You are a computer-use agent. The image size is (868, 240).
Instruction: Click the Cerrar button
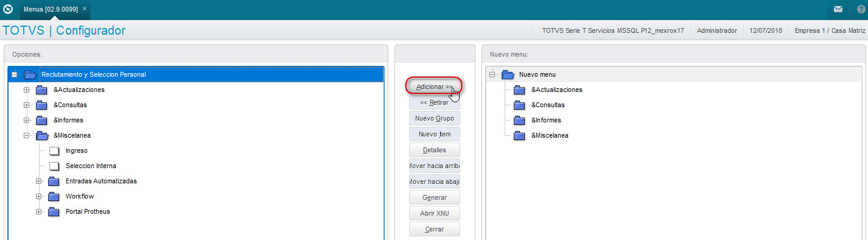click(x=435, y=229)
